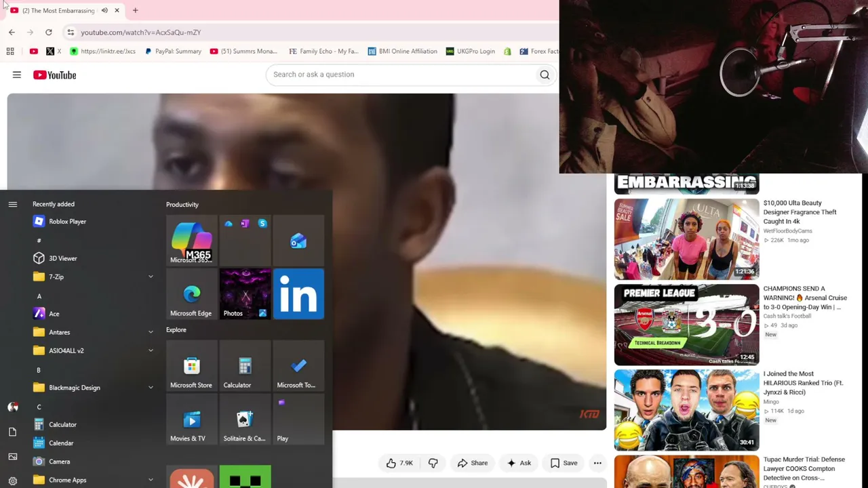This screenshot has width=868, height=488.
Task: Open the Tupac Murder Trial video title
Action: pyautogui.click(x=804, y=468)
